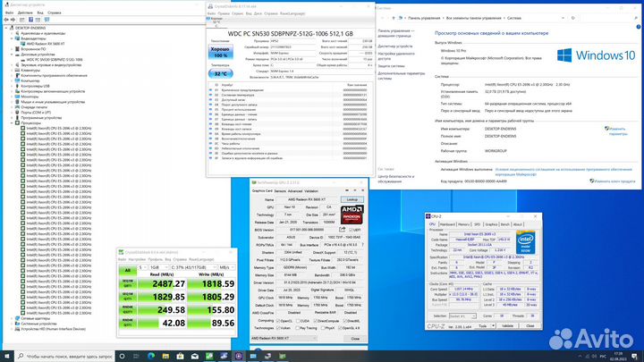Toggle the DirectCompute checkbox in GPU-Z
This screenshot has width=644, height=362.
click(x=316, y=321)
